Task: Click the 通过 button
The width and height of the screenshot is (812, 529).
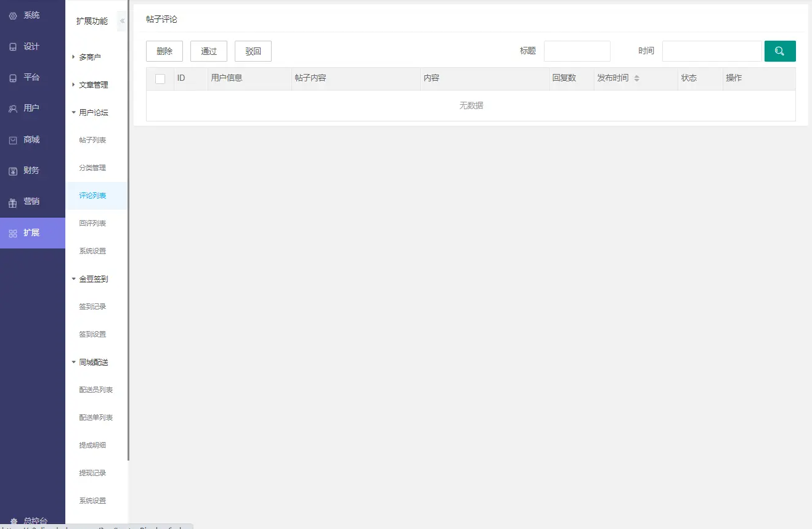Action: click(x=209, y=51)
